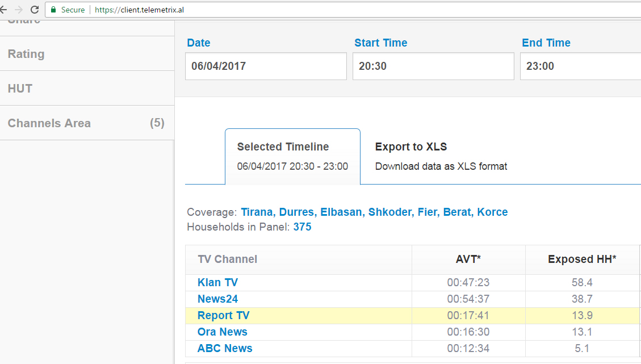Reload the page with the refresh icon

point(35,10)
